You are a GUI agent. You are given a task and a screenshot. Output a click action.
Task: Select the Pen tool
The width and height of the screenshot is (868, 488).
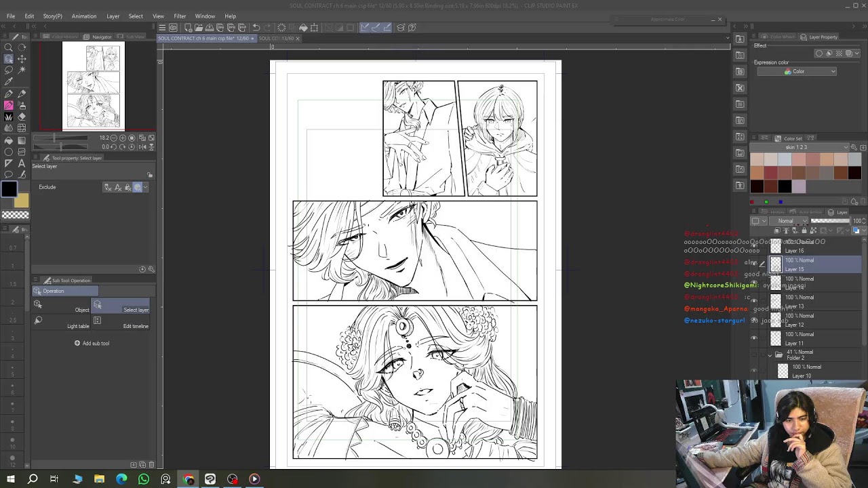(9, 94)
